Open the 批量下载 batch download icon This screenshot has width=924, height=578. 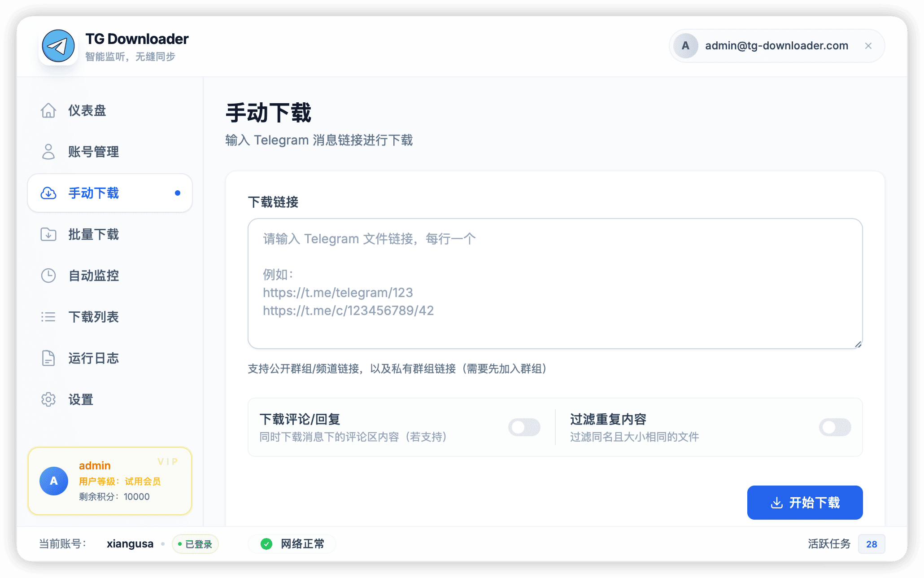point(48,234)
